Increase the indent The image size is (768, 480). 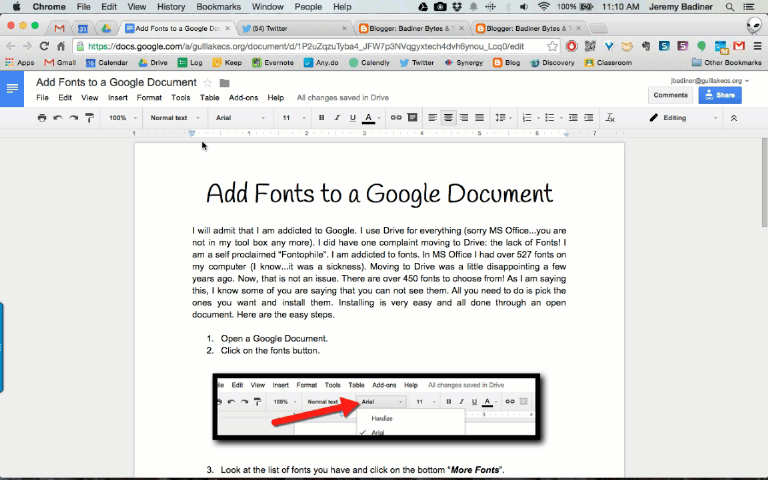point(589,118)
